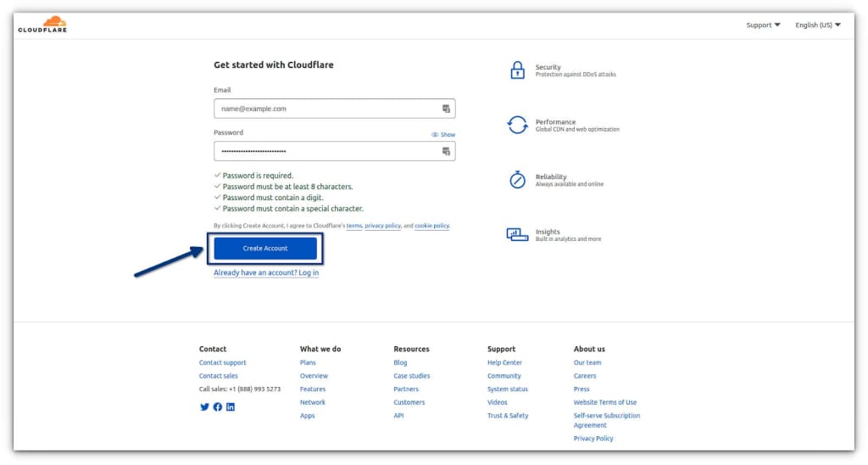Click the 'Password must contain a digit.' text
This screenshot has width=868, height=465.
(273, 198)
